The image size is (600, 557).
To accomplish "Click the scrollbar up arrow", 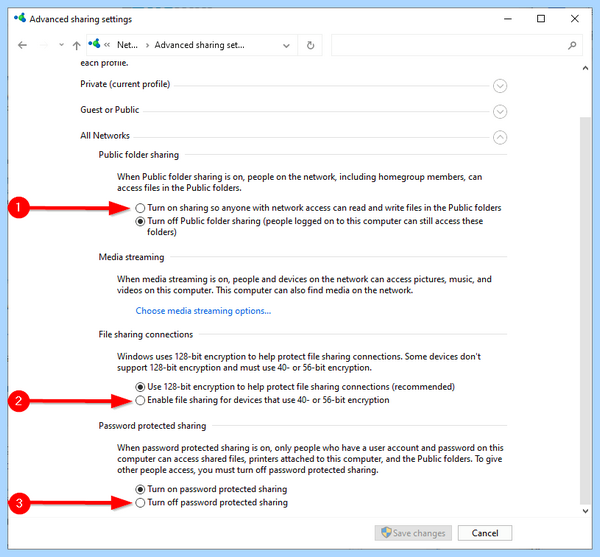I will pyautogui.click(x=585, y=68).
